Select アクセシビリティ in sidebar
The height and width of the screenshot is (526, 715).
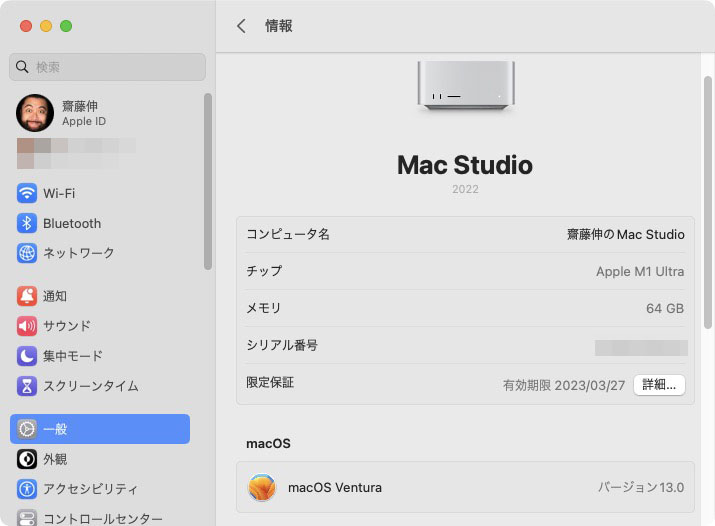click(x=90, y=489)
